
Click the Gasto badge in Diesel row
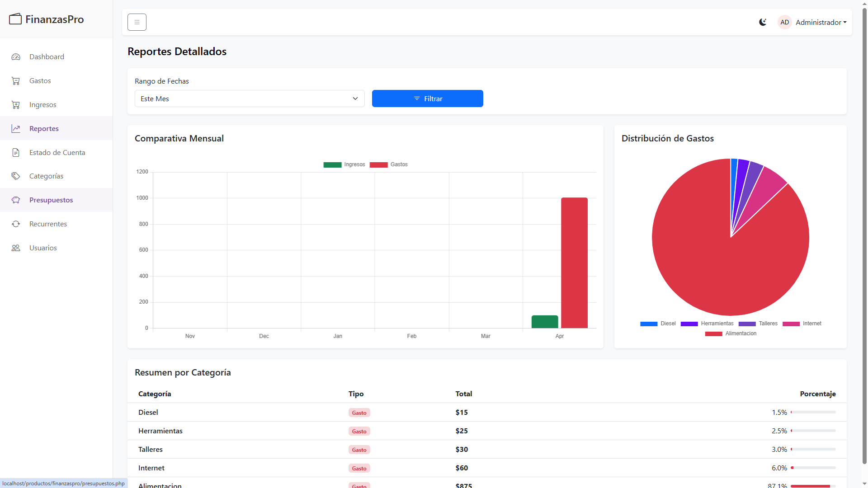click(x=359, y=413)
